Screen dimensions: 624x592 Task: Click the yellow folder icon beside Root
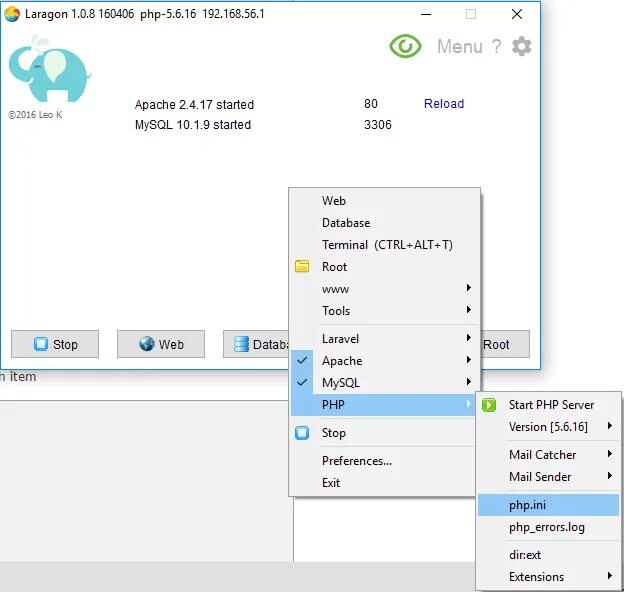[x=302, y=266]
